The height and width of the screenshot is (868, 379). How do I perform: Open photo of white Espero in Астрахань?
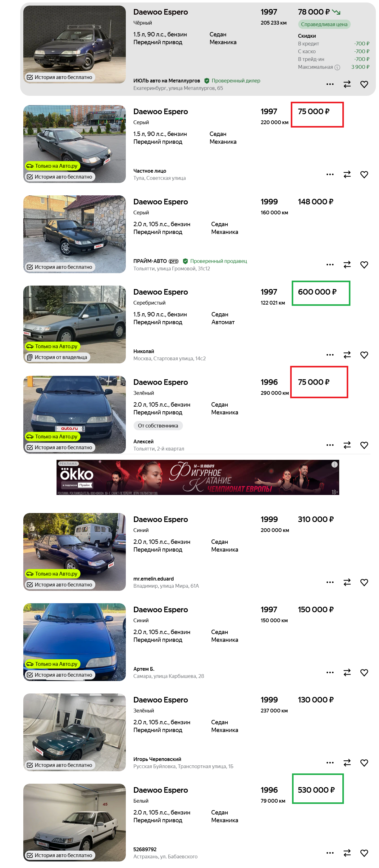click(74, 823)
